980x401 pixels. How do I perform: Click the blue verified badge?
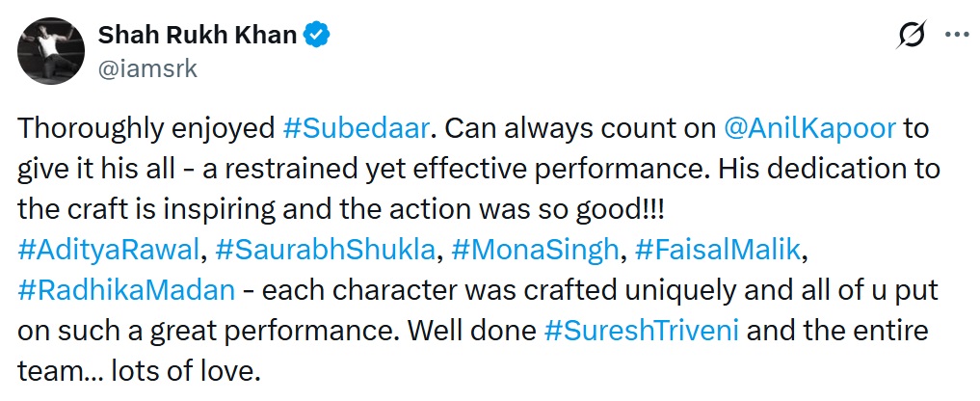click(x=318, y=36)
